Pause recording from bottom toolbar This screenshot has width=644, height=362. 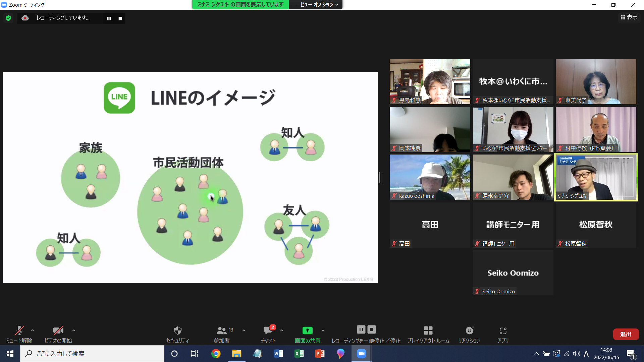pos(361,329)
